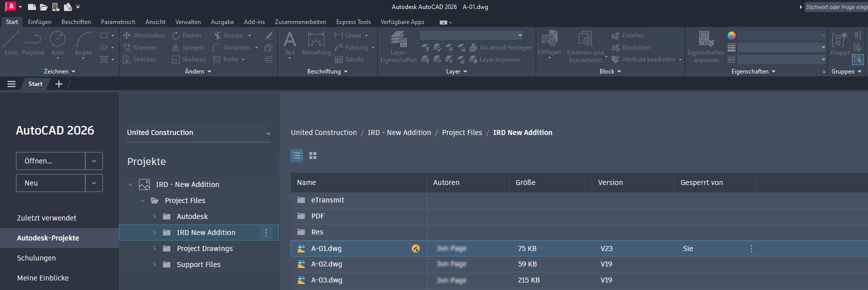The height and width of the screenshot is (290, 868).
Task: Collapse the Project Files folder
Action: point(142,200)
